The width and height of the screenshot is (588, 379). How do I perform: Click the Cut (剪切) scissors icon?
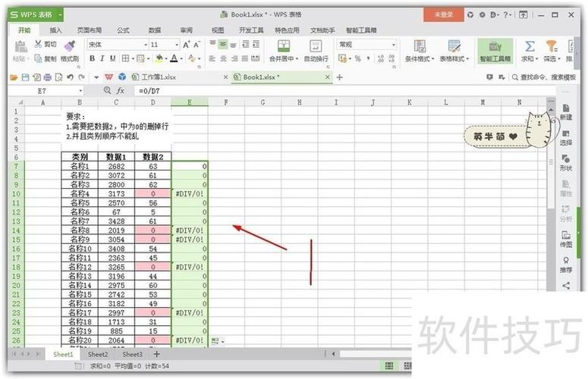38,44
